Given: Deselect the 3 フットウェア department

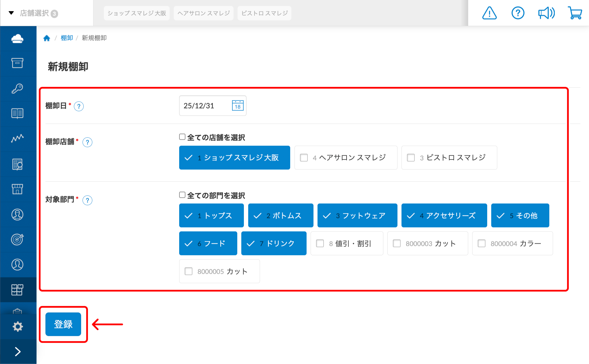Looking at the screenshot, I should click(357, 216).
